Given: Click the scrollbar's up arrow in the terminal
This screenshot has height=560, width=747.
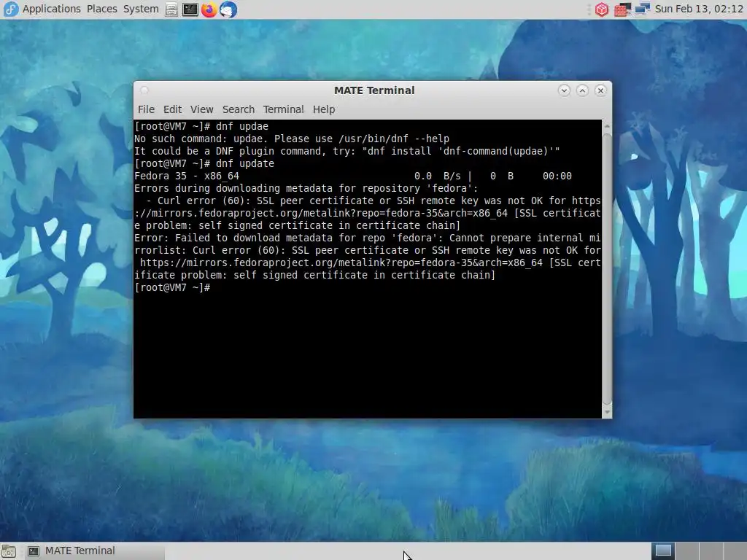Looking at the screenshot, I should pyautogui.click(x=607, y=126).
